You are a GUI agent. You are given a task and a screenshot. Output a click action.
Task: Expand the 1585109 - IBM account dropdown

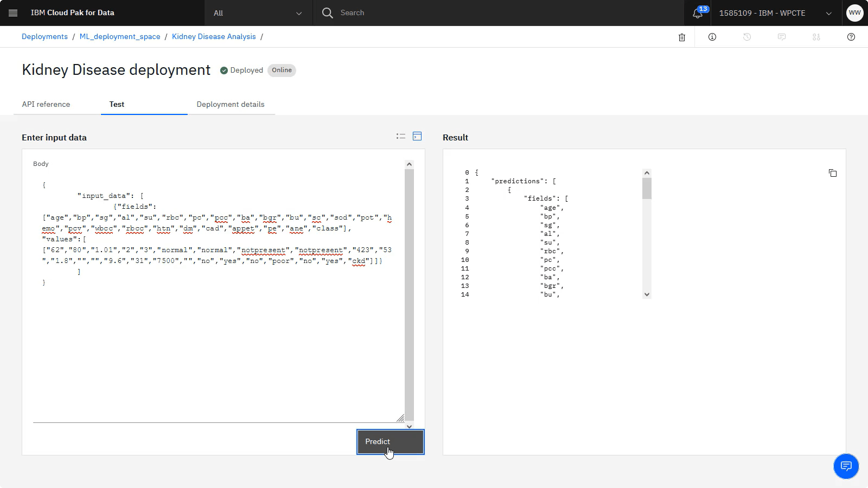tap(775, 13)
